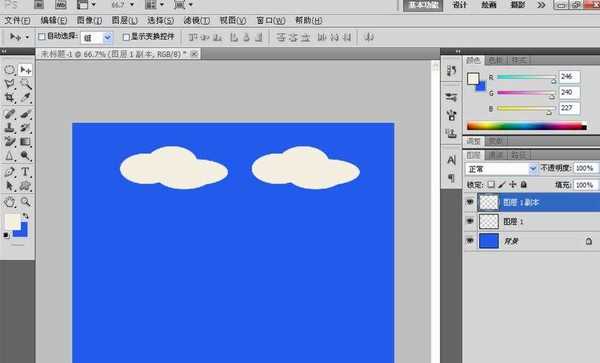Select the Quick Selection wand tool
Image resolution: width=600 pixels, height=363 pixels.
pyautogui.click(x=25, y=84)
